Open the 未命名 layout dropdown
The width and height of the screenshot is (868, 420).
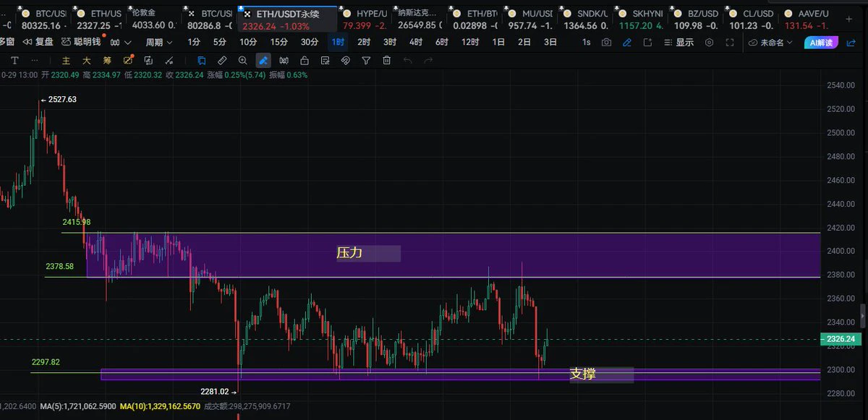[x=771, y=42]
